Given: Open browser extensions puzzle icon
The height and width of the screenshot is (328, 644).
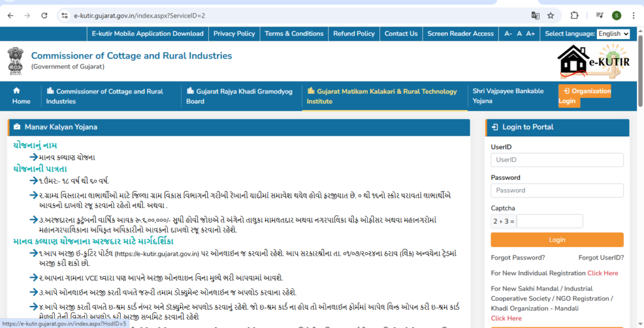Looking at the screenshot, I should point(574,16).
